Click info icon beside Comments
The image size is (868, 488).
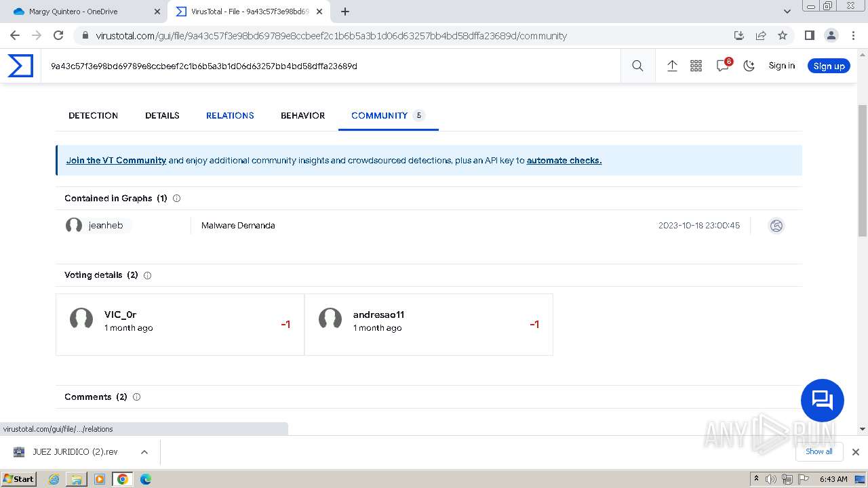[136, 397]
